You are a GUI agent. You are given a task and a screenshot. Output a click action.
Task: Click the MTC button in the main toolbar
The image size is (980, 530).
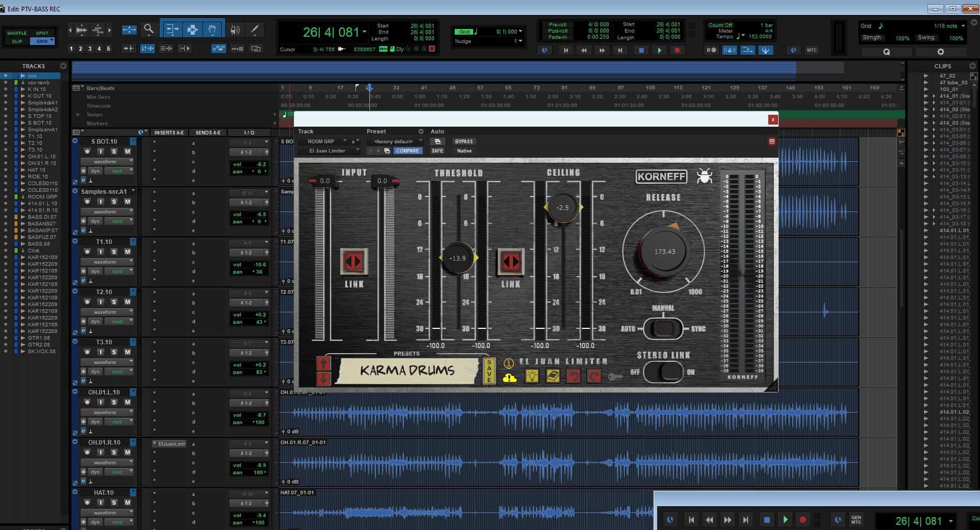point(812,50)
